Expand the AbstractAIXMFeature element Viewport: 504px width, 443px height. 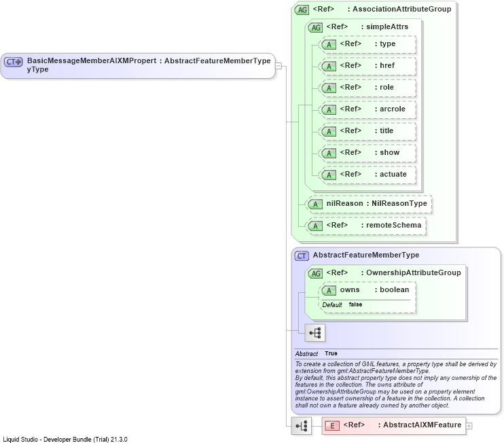pyautogui.click(x=469, y=426)
